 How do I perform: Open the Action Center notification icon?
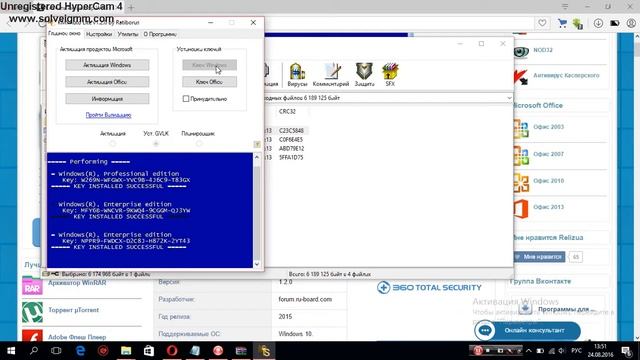coord(627,351)
